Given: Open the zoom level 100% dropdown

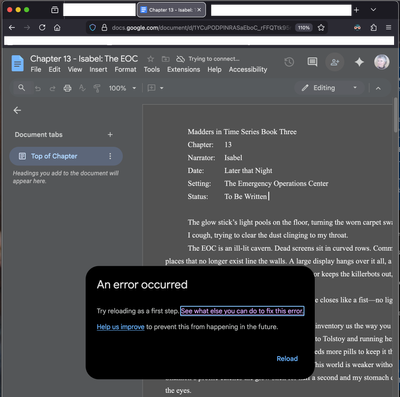Looking at the screenshot, I should (122, 88).
